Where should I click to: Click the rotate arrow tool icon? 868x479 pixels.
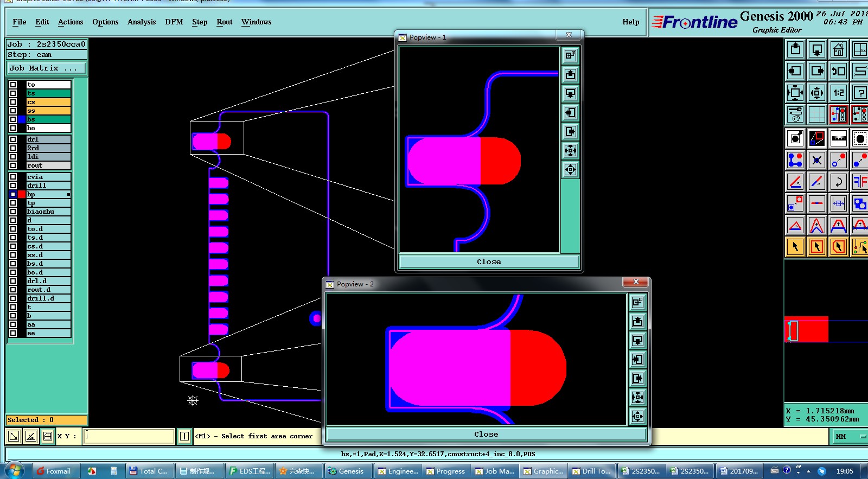pos(839,182)
